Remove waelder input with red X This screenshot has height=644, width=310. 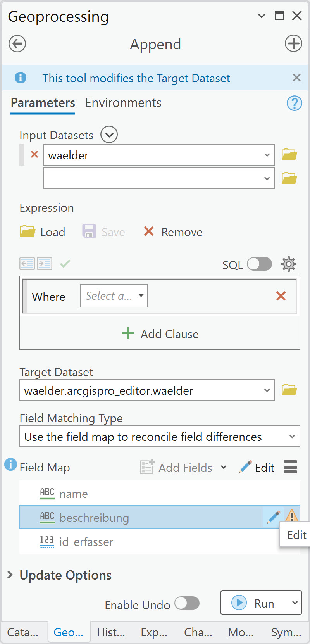point(34,155)
